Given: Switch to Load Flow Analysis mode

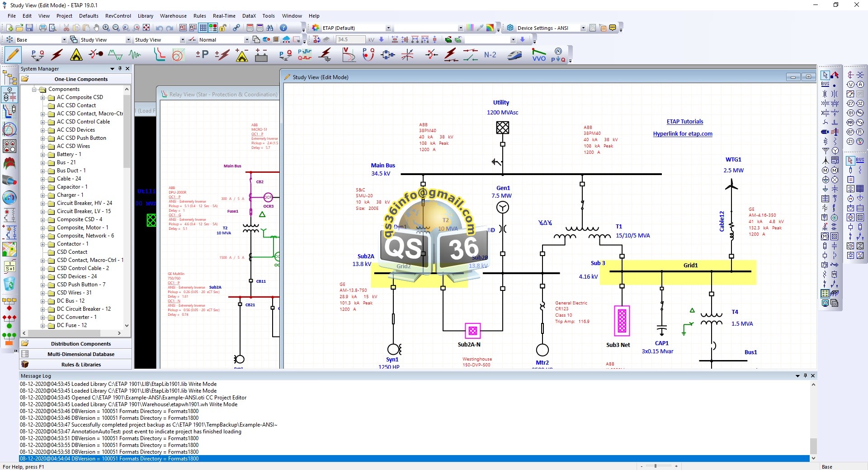Looking at the screenshot, I should click(38, 55).
